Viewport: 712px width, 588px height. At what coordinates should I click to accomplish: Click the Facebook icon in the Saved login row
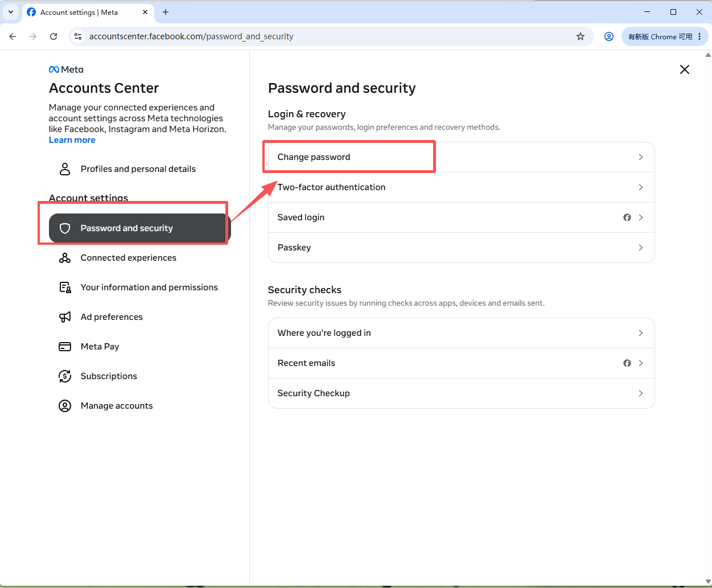coord(627,217)
